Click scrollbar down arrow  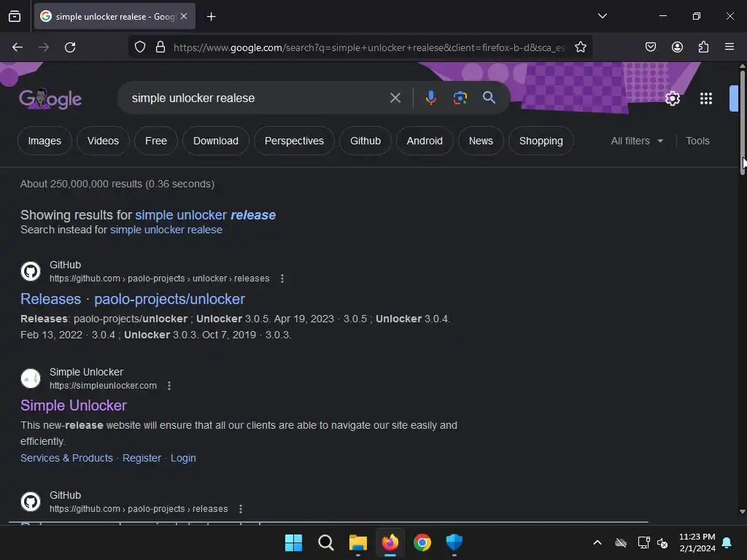tap(742, 512)
